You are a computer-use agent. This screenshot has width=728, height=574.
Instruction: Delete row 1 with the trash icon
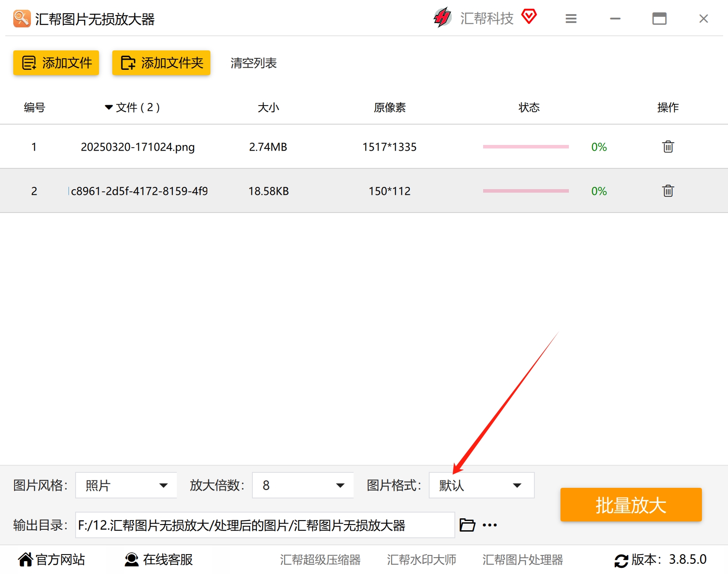pos(668,147)
